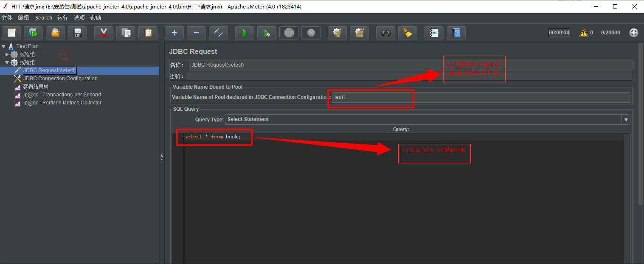Collapse the Test Plan tree node
The height and width of the screenshot is (264, 644).
tap(3, 46)
